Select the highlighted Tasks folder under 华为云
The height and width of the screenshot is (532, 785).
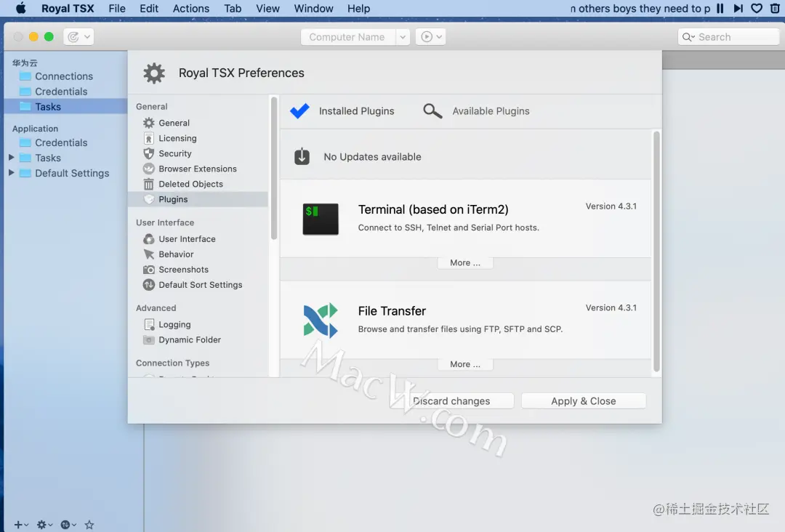pyautogui.click(x=65, y=107)
